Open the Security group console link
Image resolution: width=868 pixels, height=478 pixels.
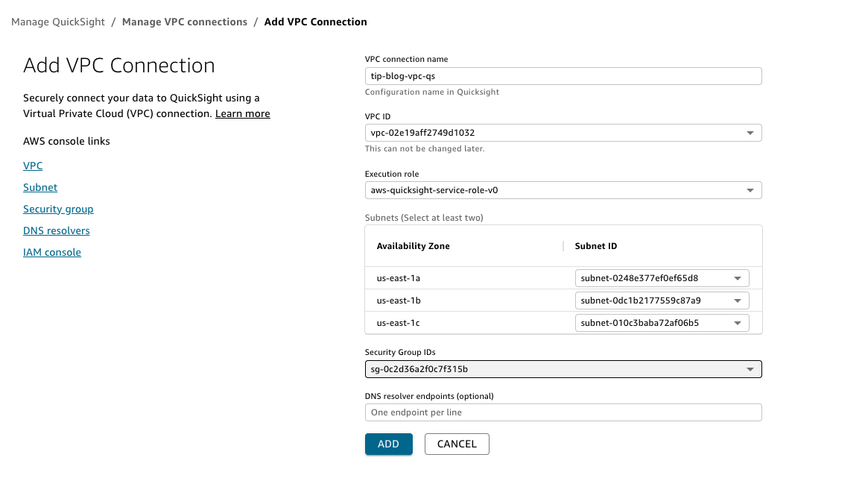pos(58,209)
